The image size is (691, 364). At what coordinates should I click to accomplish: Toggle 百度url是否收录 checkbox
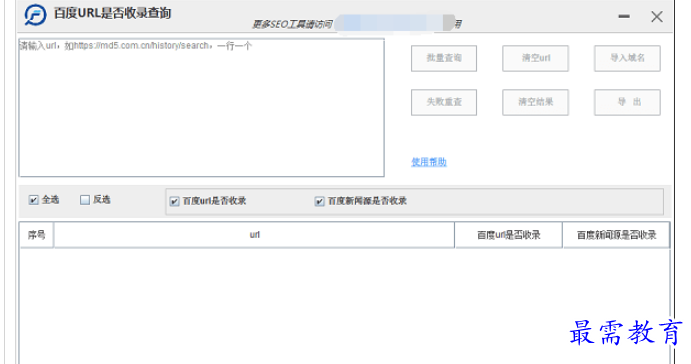tap(175, 201)
